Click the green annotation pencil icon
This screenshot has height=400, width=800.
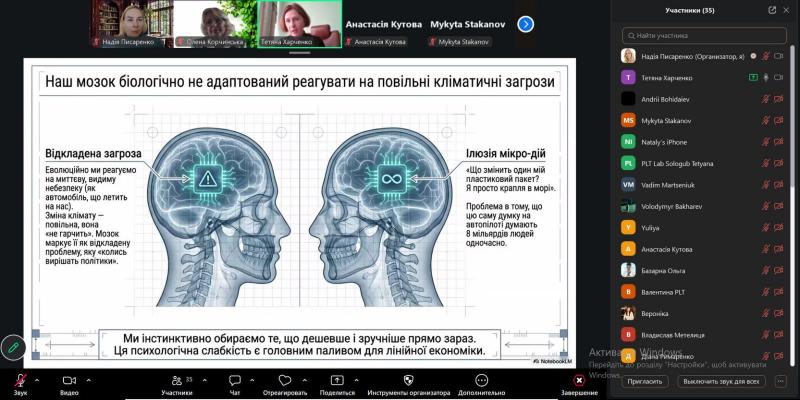pyautogui.click(x=13, y=346)
